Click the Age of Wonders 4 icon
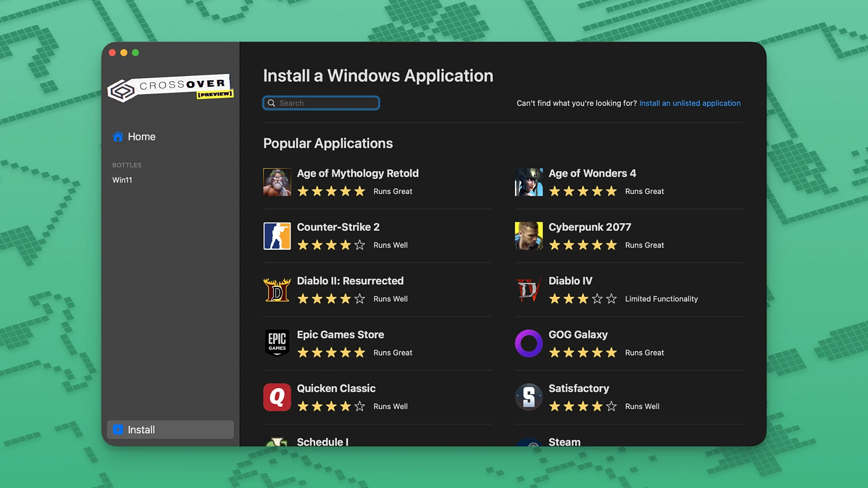Viewport: 868px width, 488px height. (528, 183)
